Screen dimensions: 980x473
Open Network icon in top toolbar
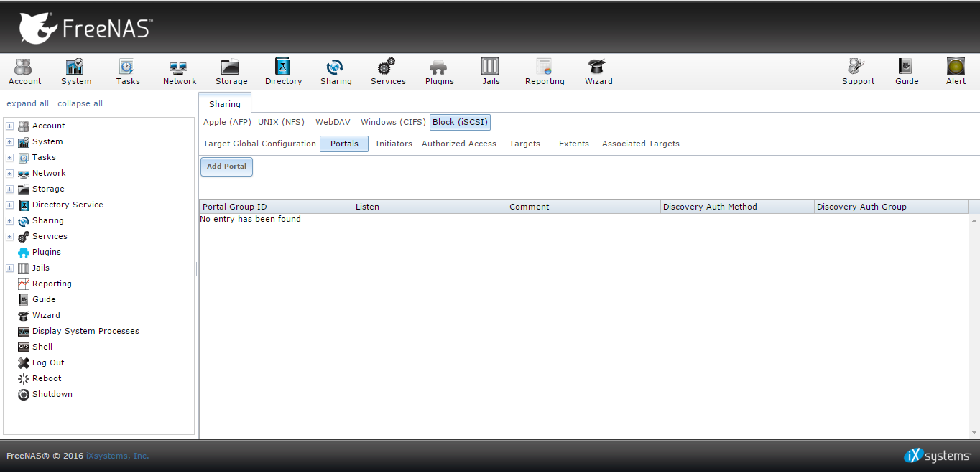tap(180, 72)
